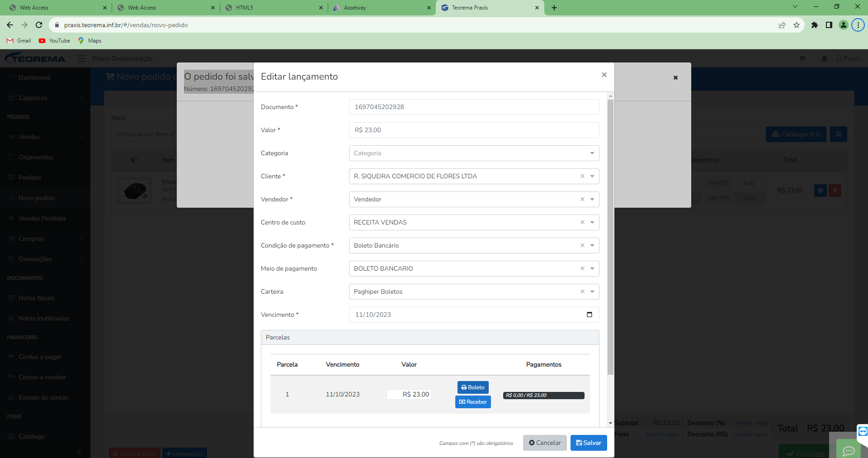Toggle the sidebar hamburger menu
The height and width of the screenshot is (458, 868).
pos(81,58)
